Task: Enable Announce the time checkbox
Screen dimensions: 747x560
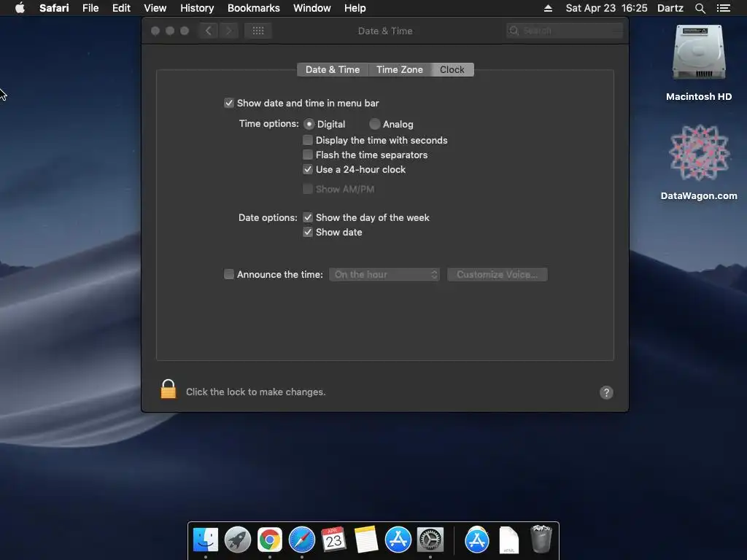Action: tap(229, 274)
